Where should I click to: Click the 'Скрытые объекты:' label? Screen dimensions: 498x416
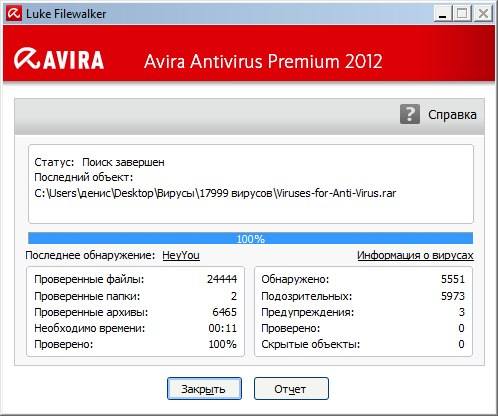311,344
